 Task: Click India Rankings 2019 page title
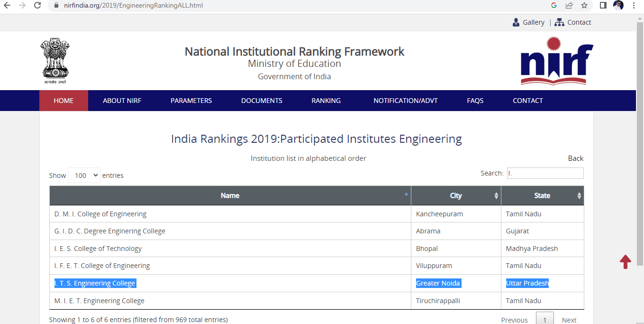click(316, 139)
